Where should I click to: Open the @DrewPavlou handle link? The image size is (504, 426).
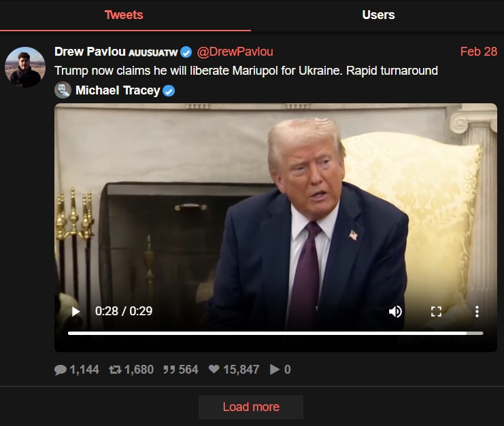(x=235, y=52)
